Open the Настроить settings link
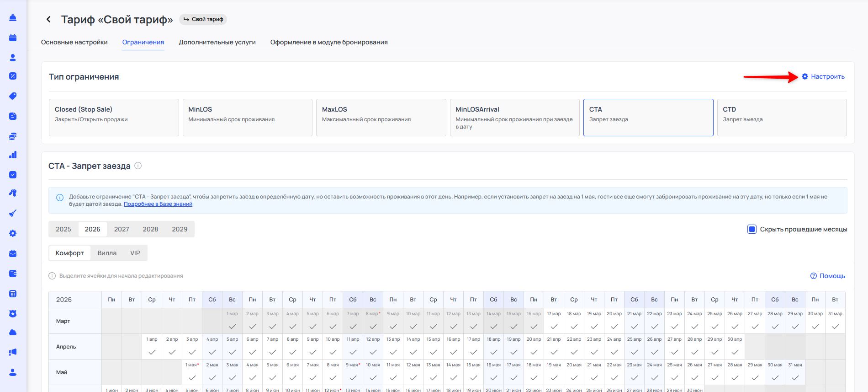The width and height of the screenshot is (868, 392). [827, 76]
